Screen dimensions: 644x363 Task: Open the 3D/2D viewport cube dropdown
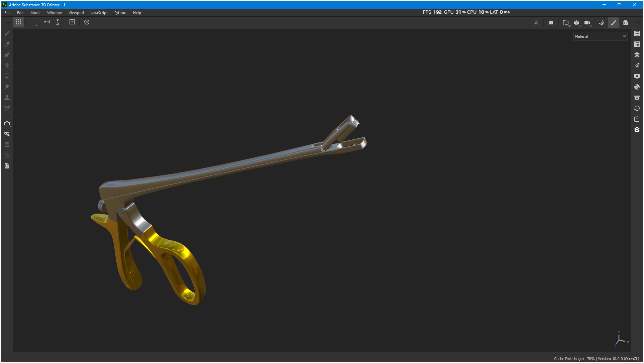point(577,23)
